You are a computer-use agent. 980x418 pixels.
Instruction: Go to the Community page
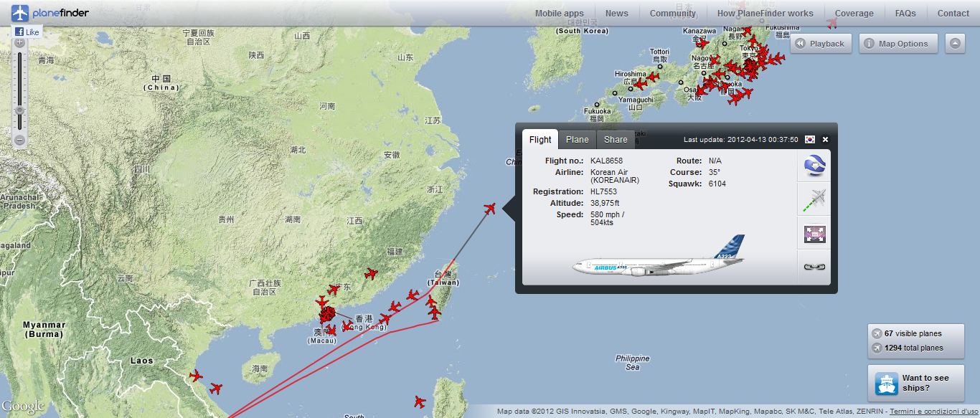tap(673, 13)
